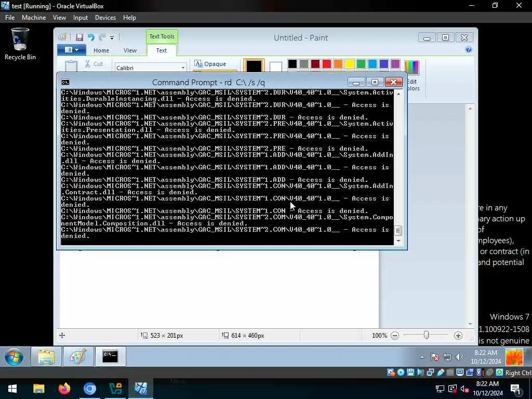Viewport: 532px width, 399px height.
Task: Switch to the Home ribbon tab
Action: (x=101, y=50)
